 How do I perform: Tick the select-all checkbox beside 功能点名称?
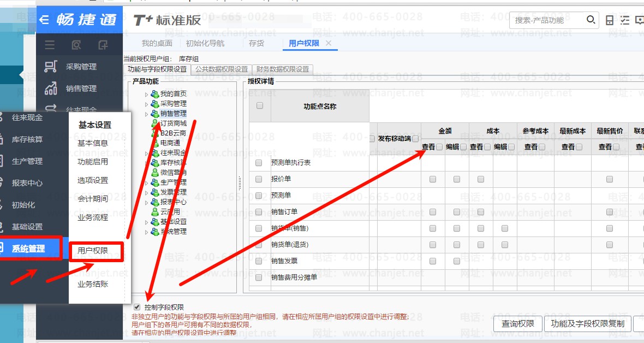[x=260, y=106]
